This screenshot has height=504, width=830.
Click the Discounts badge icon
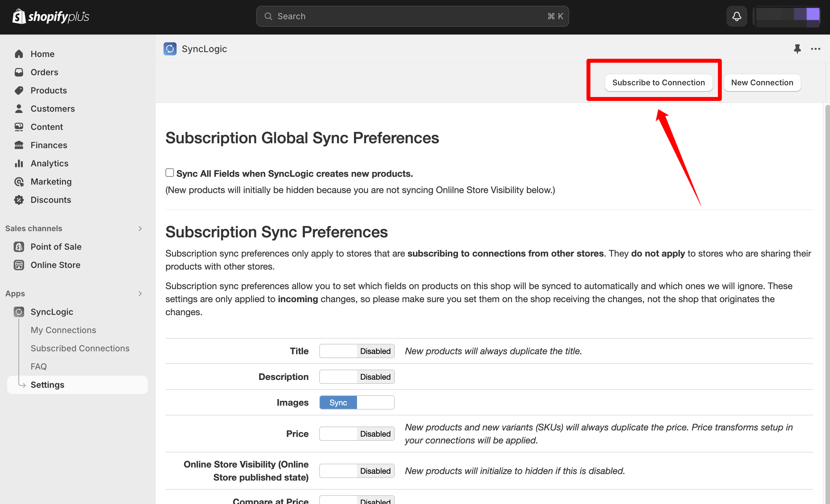tap(19, 200)
